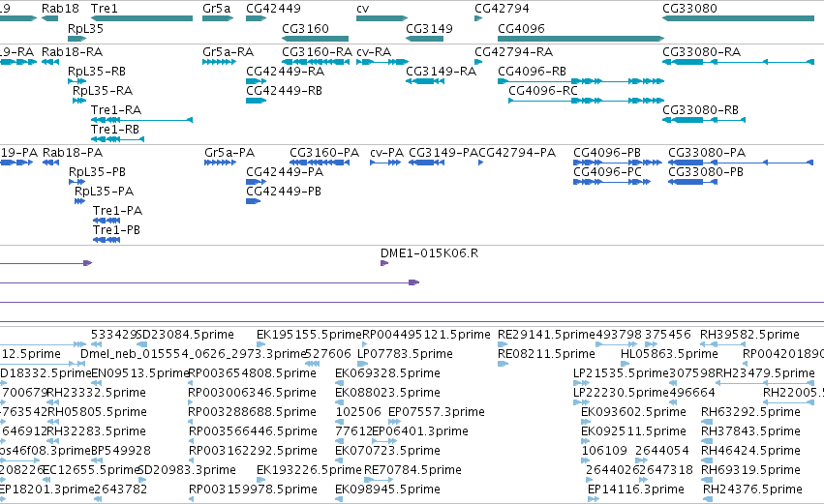The height and width of the screenshot is (504, 824).
Task: Select the CG33080 gene span bar
Action: click(739, 18)
